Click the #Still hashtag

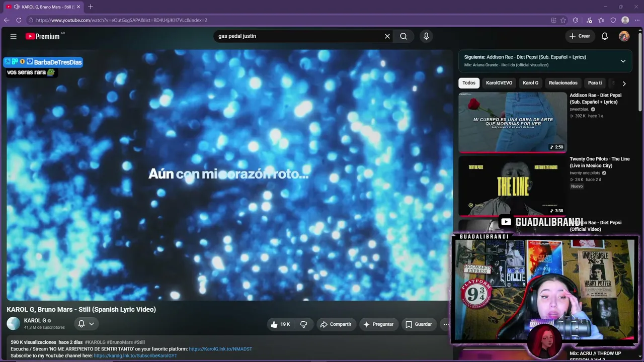[x=139, y=342]
